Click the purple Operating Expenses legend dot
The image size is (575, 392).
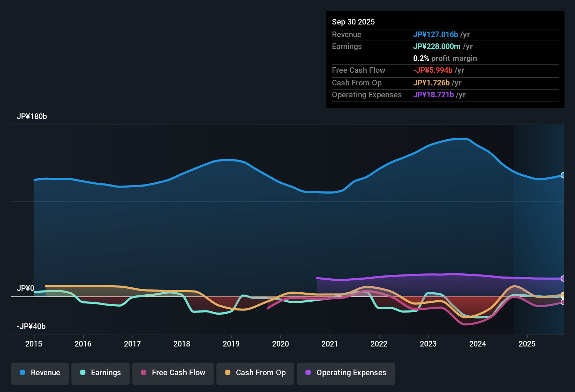coord(308,373)
